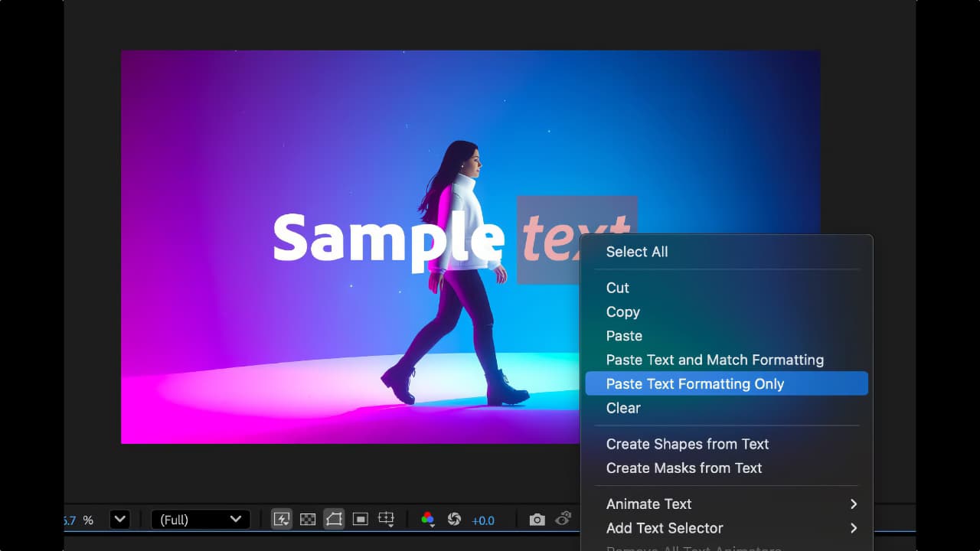Choose Select All from context menu

tap(637, 252)
